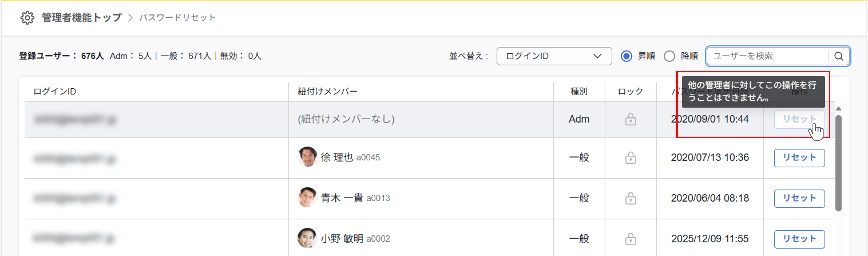
Task: Go to 管理者機能トップ breadcrumb
Action: pos(81,18)
